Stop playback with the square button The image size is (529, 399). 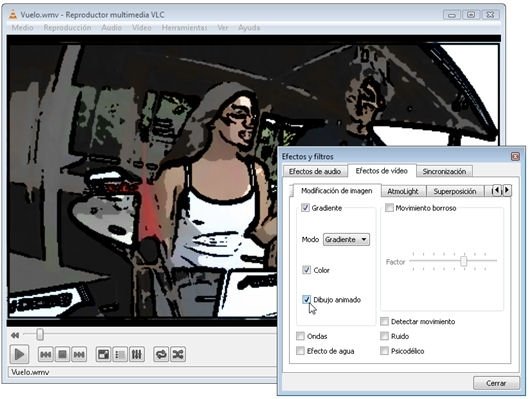[62, 354]
